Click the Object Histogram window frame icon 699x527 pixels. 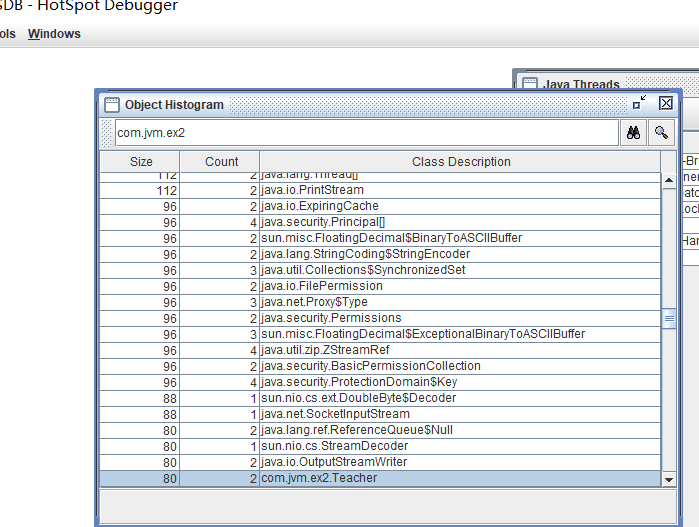(112, 105)
